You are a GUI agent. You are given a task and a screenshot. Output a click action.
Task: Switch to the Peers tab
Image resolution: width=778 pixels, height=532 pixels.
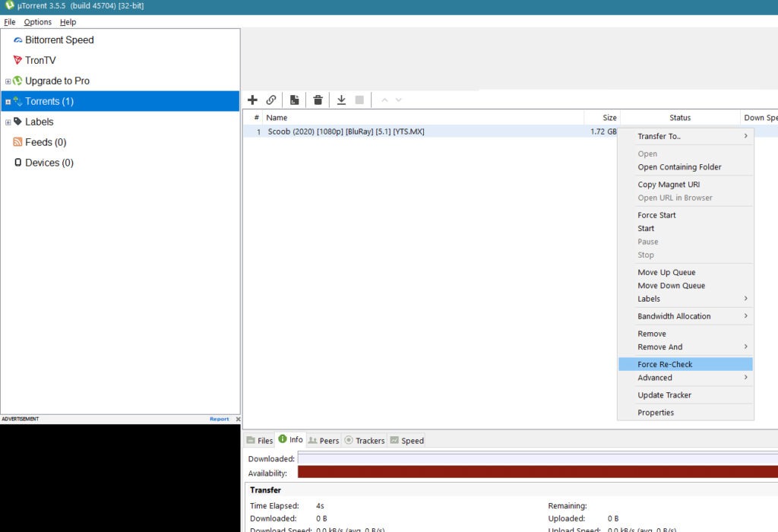tap(324, 440)
